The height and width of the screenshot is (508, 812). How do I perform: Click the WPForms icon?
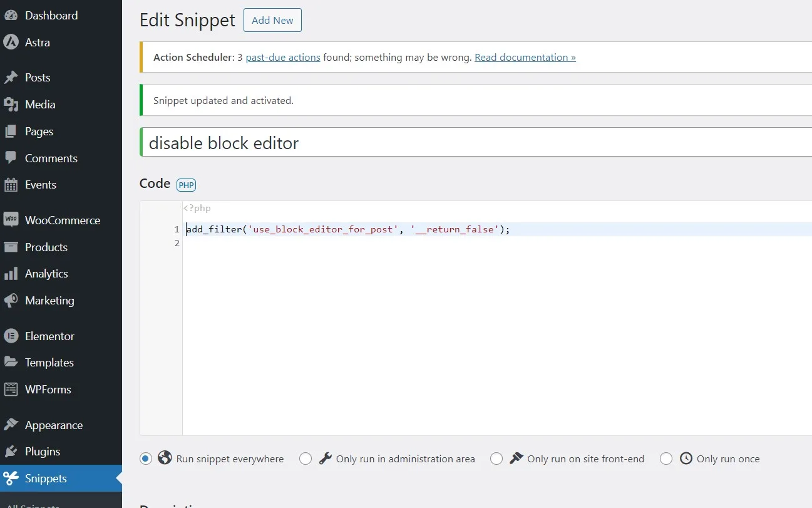pos(11,389)
